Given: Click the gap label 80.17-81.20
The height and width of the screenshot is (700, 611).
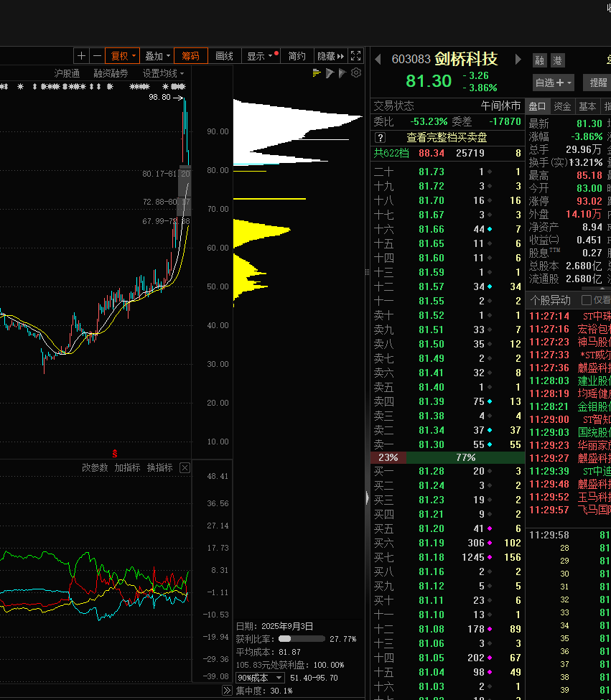Looking at the screenshot, I should point(166,173).
